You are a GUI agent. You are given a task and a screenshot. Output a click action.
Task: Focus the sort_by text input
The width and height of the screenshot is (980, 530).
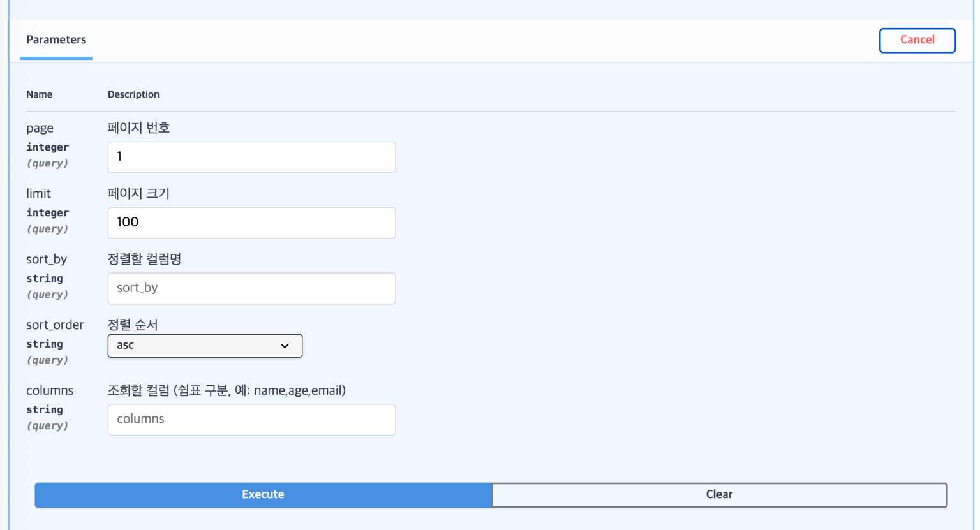(251, 288)
